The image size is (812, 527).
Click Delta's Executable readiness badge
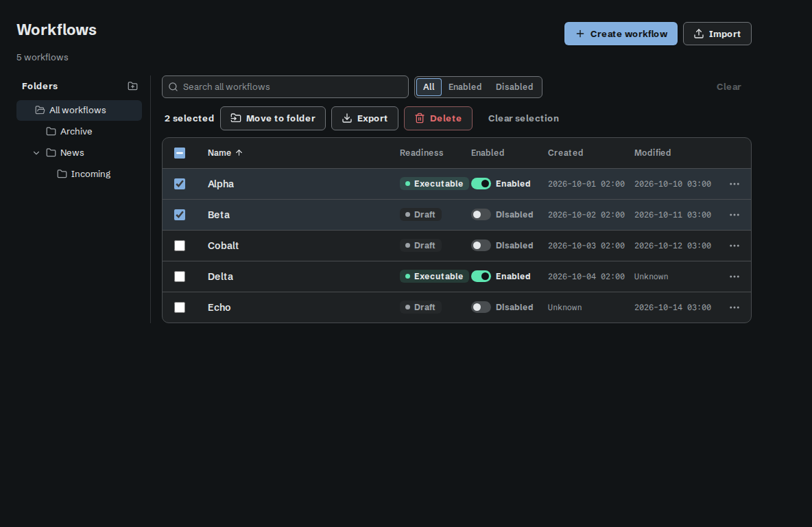point(434,277)
